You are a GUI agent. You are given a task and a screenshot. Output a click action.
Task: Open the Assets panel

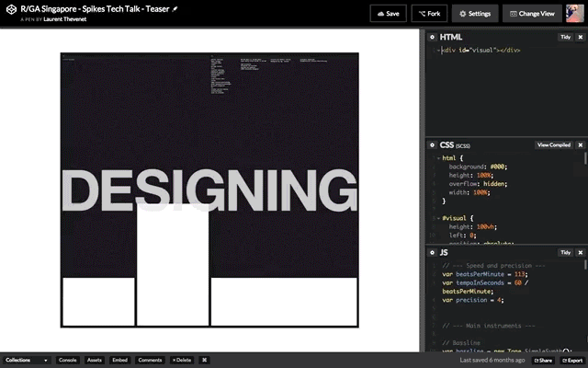tap(94, 360)
